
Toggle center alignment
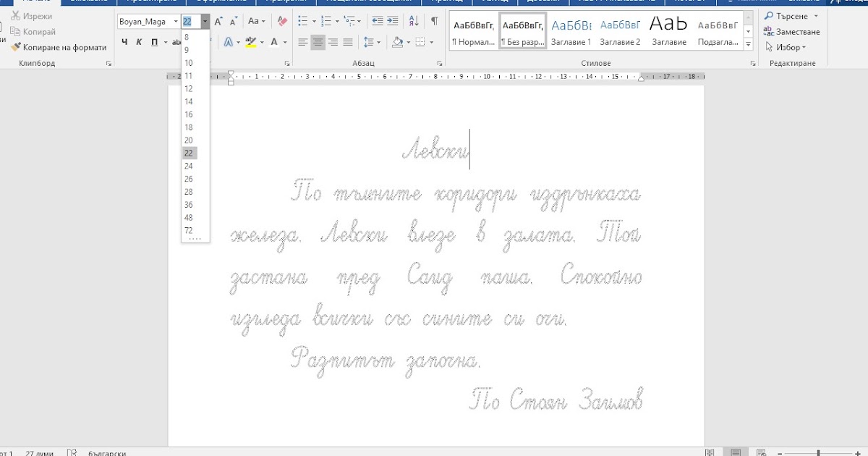click(x=318, y=43)
